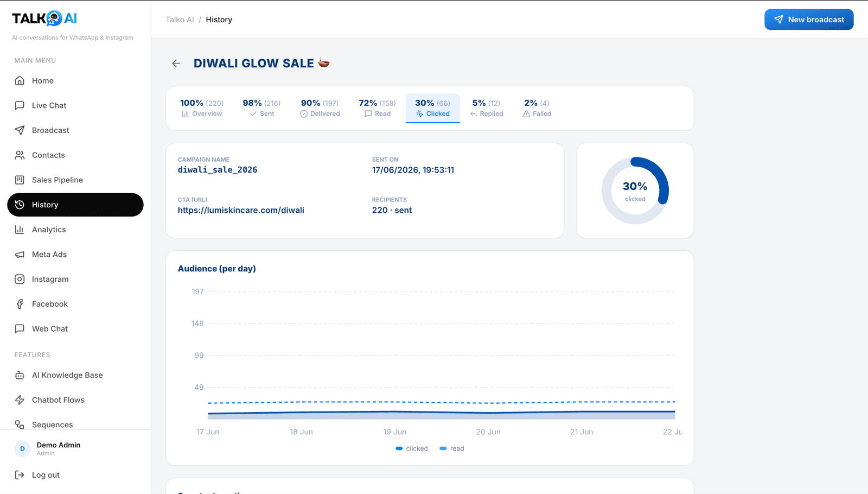The image size is (868, 494).
Task: Open AI Knowledge Base
Action: coord(75,375)
